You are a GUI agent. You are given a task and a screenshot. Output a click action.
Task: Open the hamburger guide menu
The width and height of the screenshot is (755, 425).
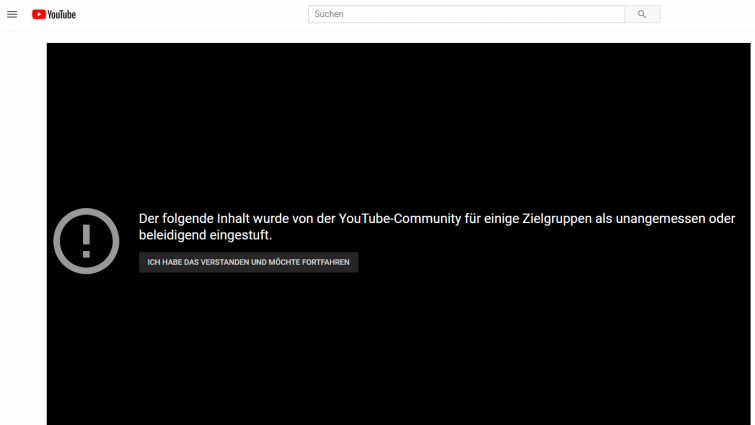pos(12,14)
